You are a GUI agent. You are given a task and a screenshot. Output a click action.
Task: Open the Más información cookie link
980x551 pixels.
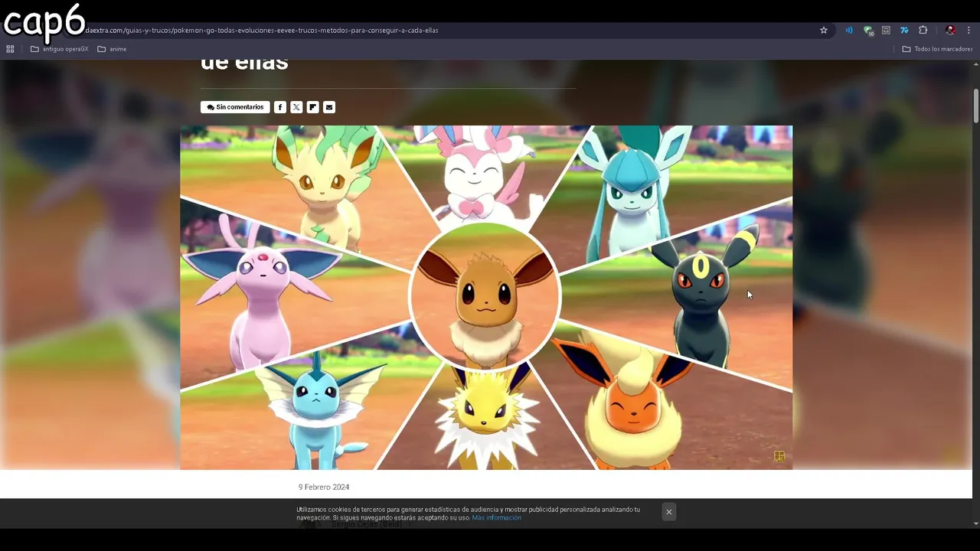tap(496, 518)
